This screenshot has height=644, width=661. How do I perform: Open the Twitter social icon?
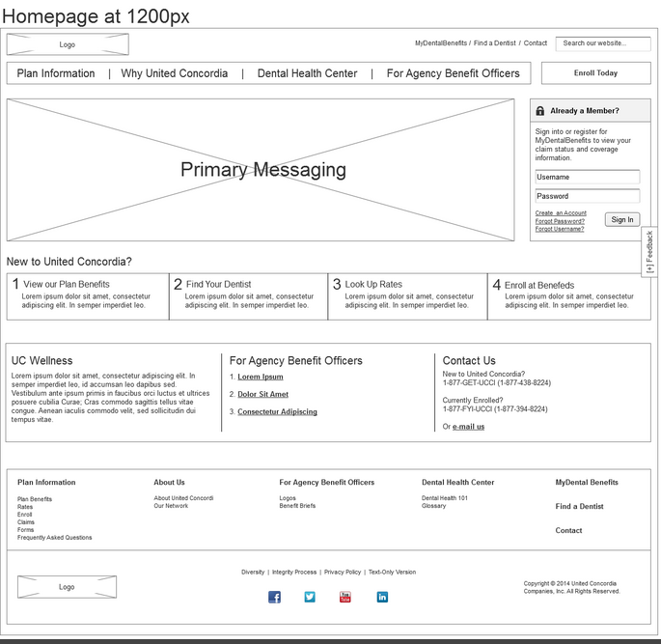pos(310,597)
